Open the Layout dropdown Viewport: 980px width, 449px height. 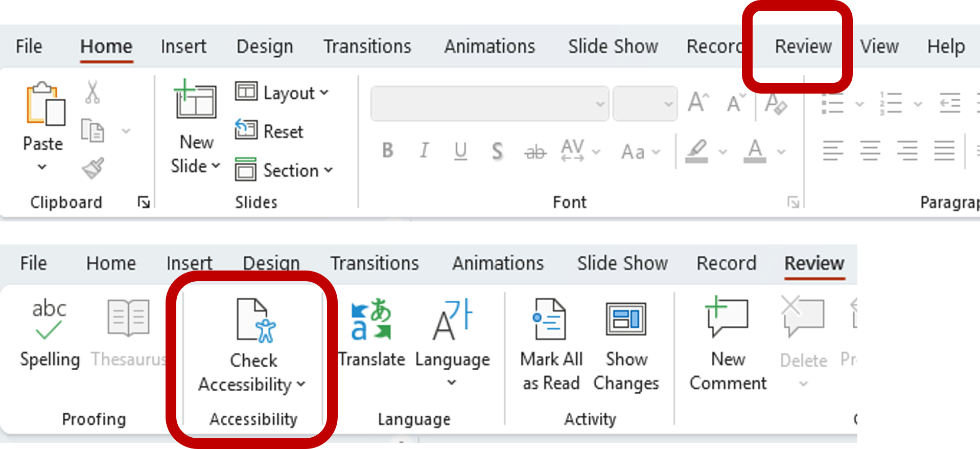click(282, 93)
